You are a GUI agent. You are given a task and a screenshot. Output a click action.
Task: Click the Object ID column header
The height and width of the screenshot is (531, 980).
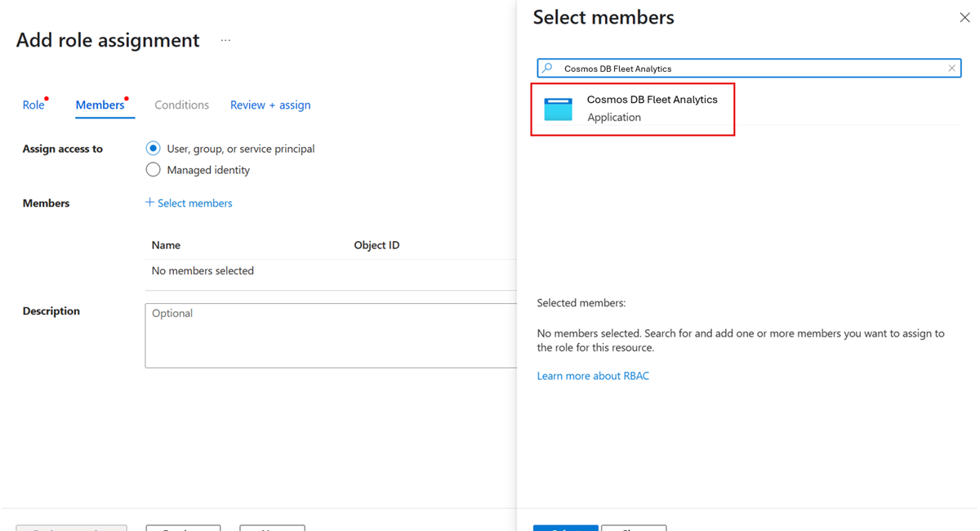coord(376,244)
